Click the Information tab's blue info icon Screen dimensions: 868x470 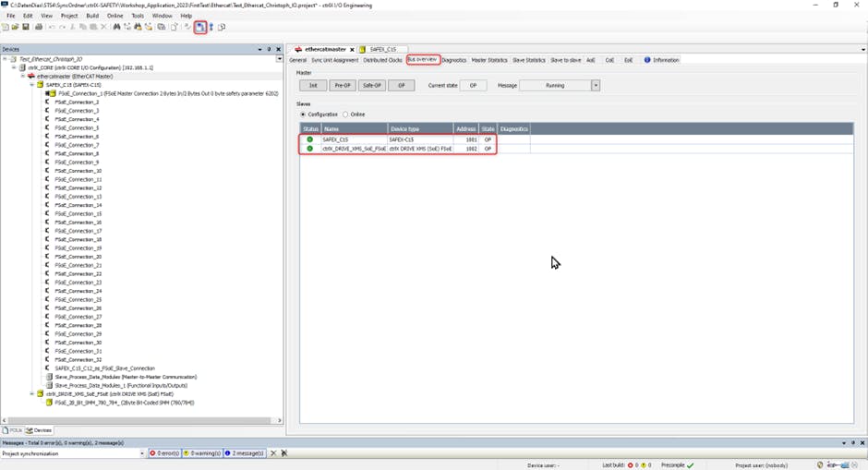[647, 60]
